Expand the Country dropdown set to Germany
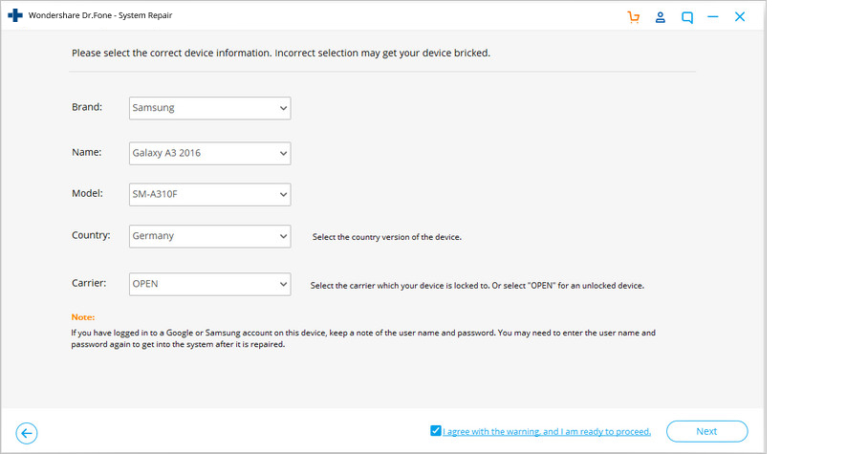This screenshot has width=868, height=454. (x=209, y=236)
